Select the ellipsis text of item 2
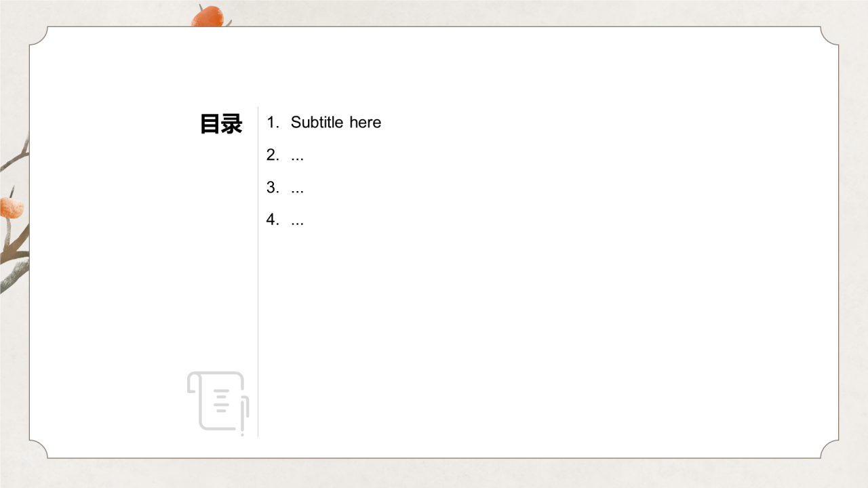Viewport: 868px width, 488px height. [297, 157]
